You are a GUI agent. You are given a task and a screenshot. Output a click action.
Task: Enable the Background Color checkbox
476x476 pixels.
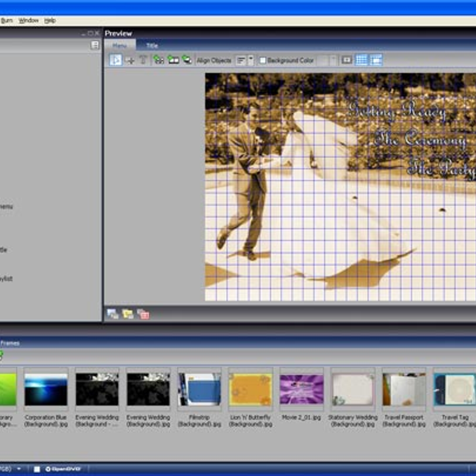click(x=263, y=60)
